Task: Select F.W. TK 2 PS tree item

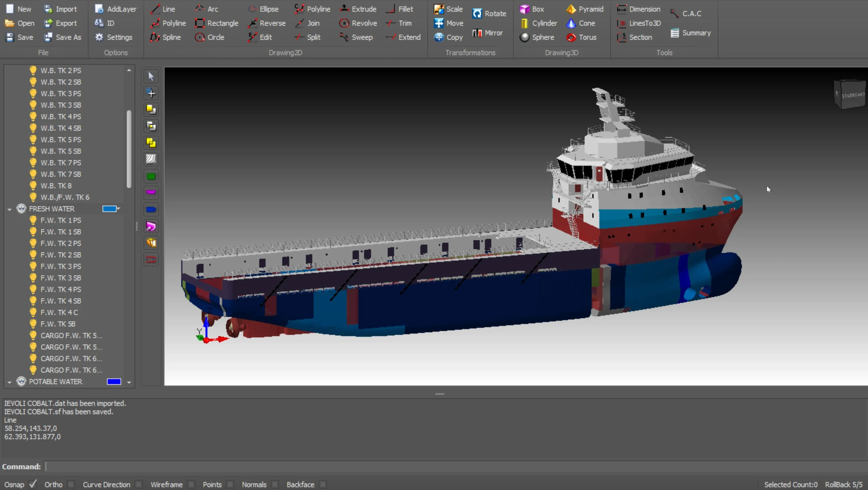Action: (x=61, y=243)
